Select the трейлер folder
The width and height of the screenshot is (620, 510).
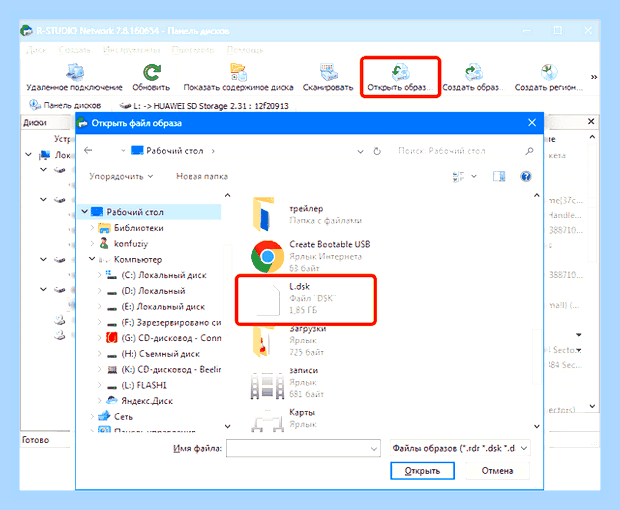[306, 214]
